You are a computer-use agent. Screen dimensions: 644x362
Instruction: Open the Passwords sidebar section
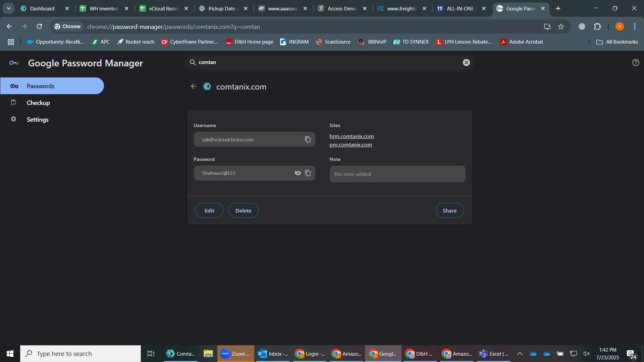pyautogui.click(x=52, y=86)
